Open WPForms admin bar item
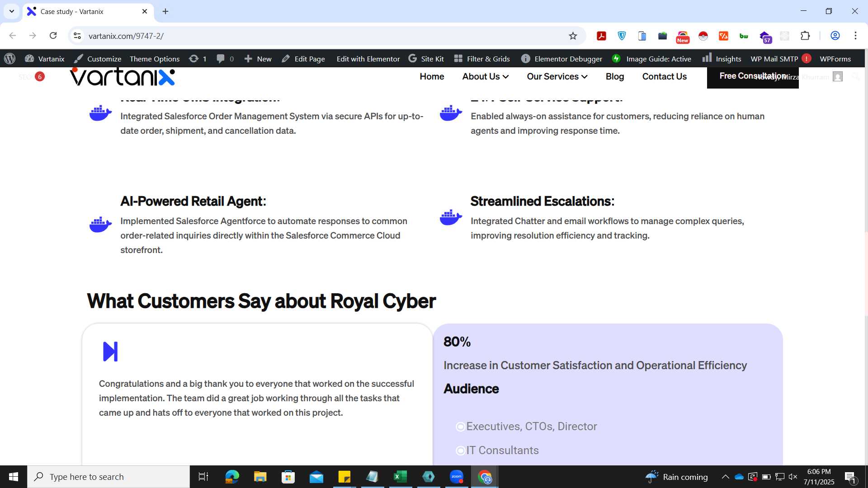 [835, 59]
